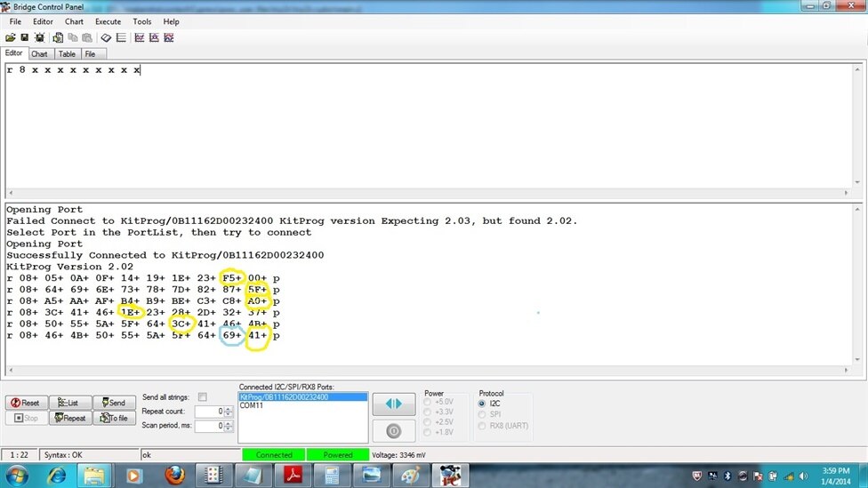Click the Repeat button

[70, 418]
